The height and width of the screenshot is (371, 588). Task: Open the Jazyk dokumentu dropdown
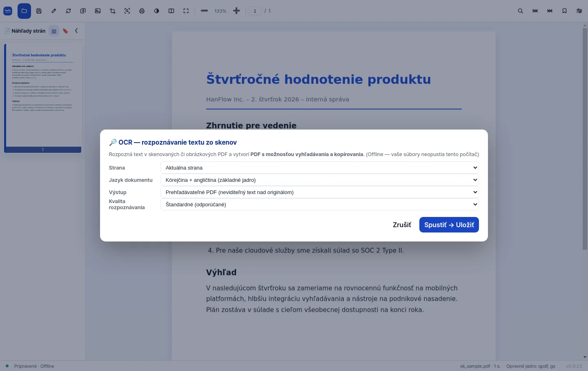point(320,180)
